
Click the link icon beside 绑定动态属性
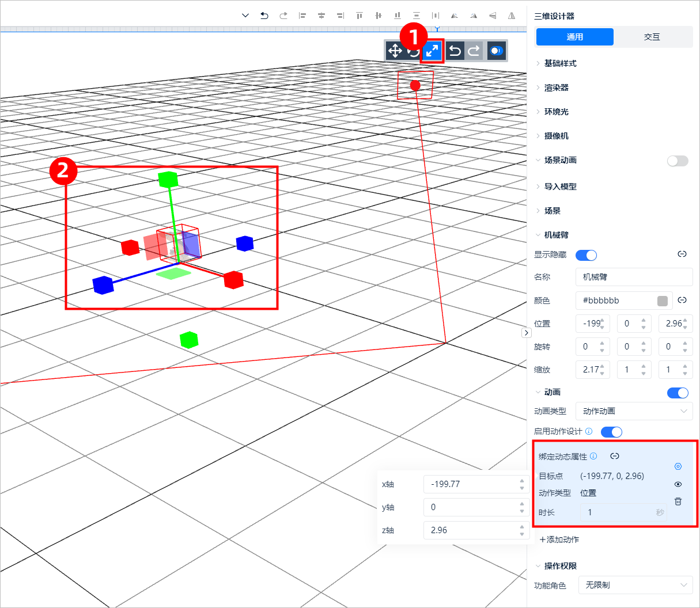click(615, 456)
